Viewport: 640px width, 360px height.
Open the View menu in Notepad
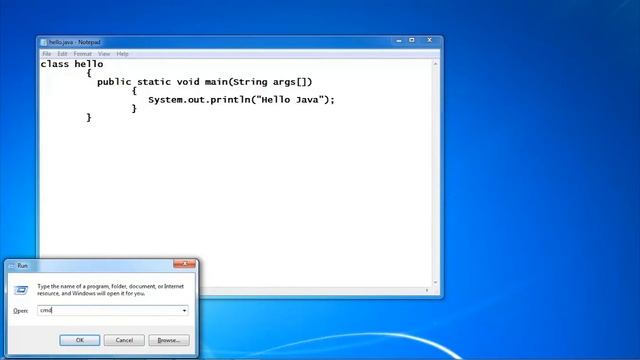pyautogui.click(x=104, y=54)
